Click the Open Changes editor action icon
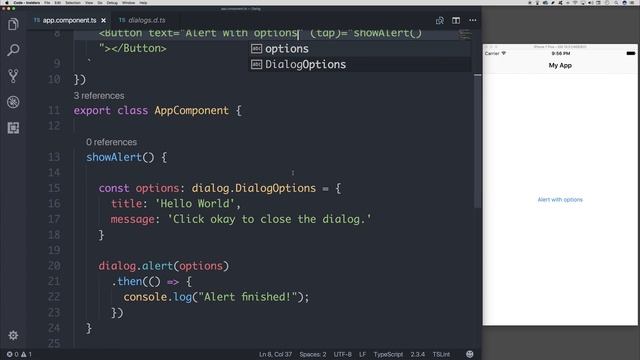Screen dimensions: 640x360 click(x=440, y=20)
